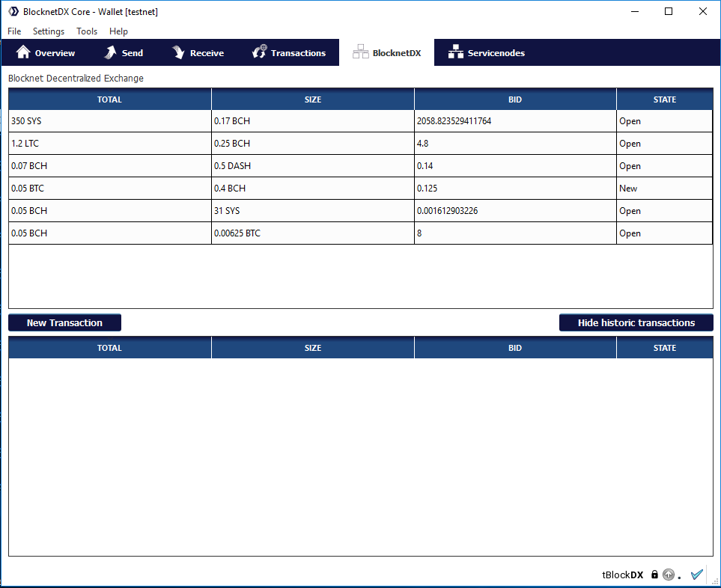The height and width of the screenshot is (588, 721).
Task: Switch to the Receive tab
Action: pyautogui.click(x=198, y=52)
